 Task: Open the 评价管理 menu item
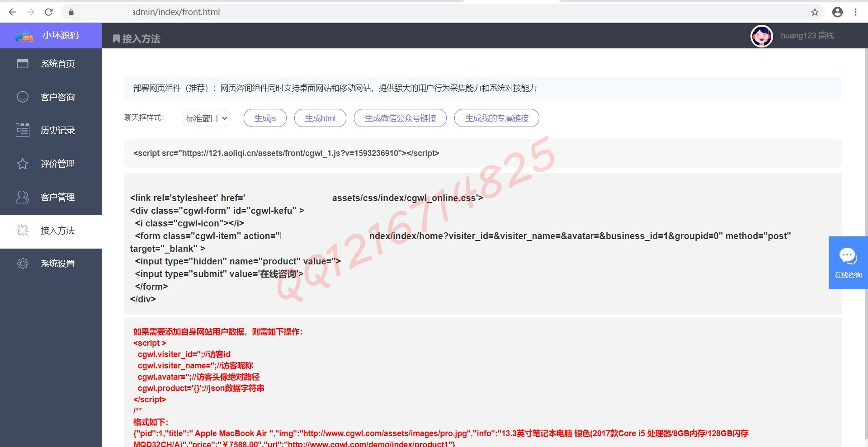51,164
